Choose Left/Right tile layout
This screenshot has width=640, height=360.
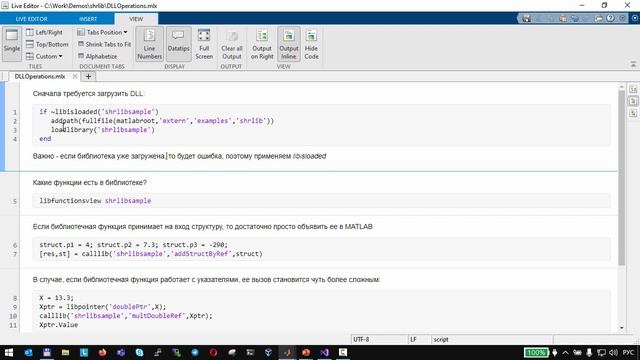[x=44, y=32]
